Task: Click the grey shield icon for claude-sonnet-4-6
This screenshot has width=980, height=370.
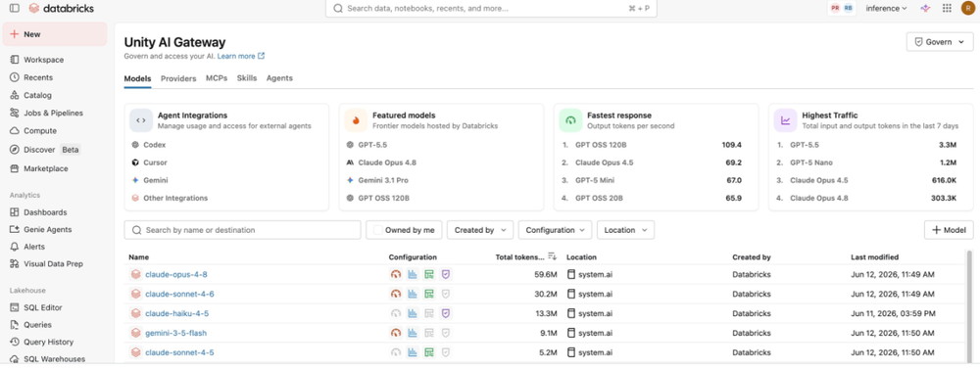Action: coord(446,294)
